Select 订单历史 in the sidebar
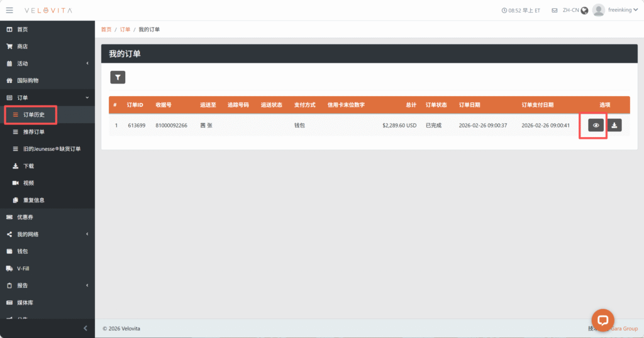This screenshot has width=644, height=338. (x=34, y=115)
